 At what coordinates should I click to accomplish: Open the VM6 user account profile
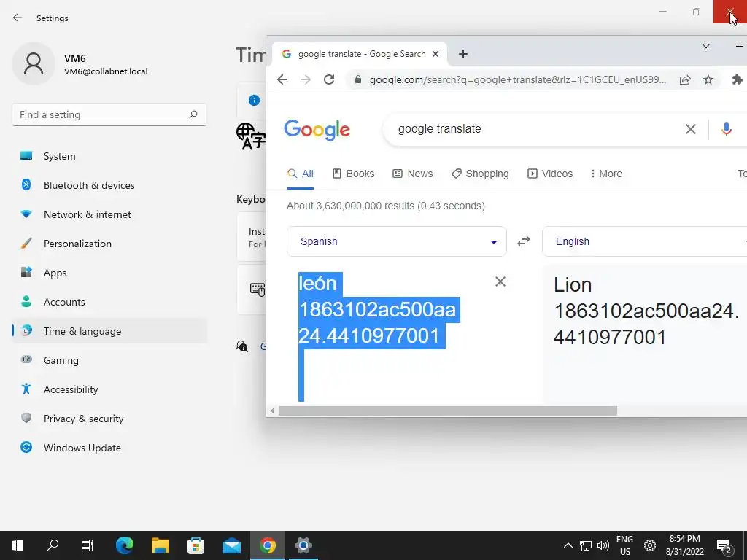[80, 64]
